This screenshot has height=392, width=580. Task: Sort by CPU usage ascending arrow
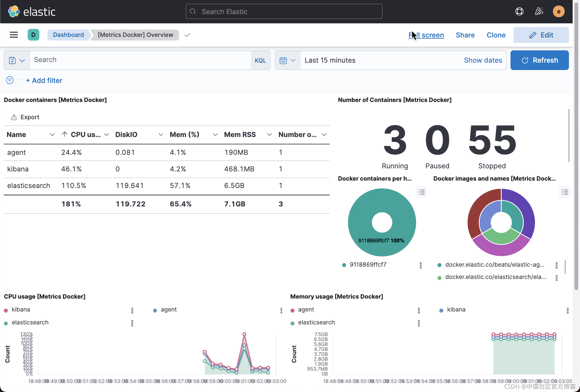[65, 134]
